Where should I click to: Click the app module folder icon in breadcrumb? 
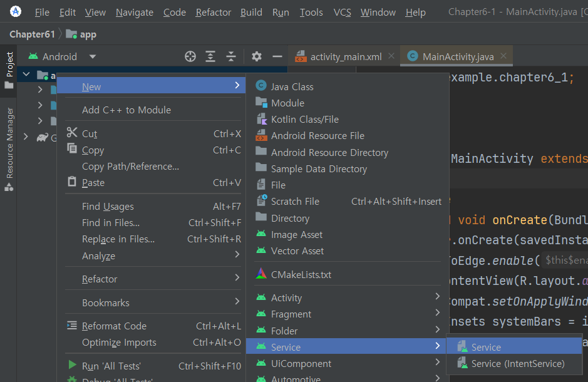[71, 34]
